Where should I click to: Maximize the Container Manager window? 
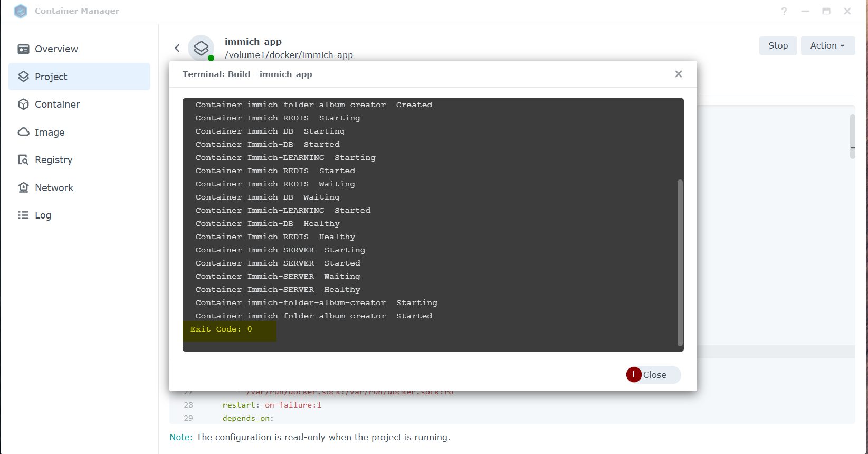point(826,11)
